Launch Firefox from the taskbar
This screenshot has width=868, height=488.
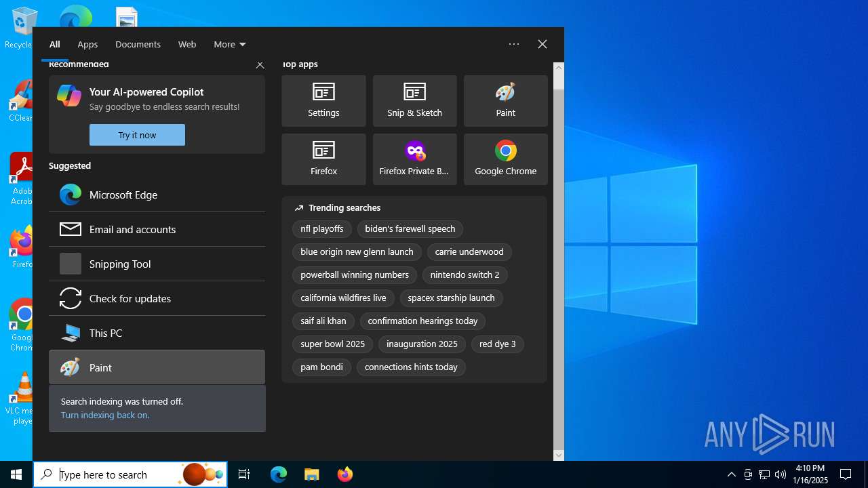pyautogui.click(x=344, y=474)
